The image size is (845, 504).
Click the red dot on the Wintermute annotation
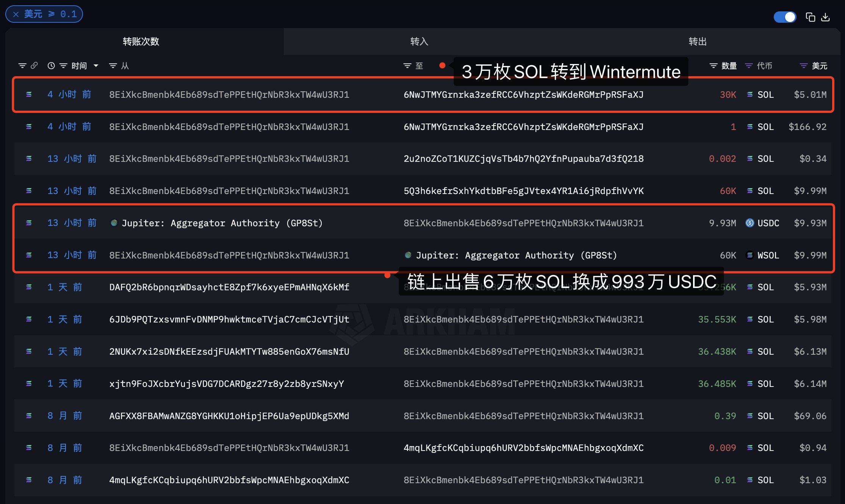click(442, 65)
